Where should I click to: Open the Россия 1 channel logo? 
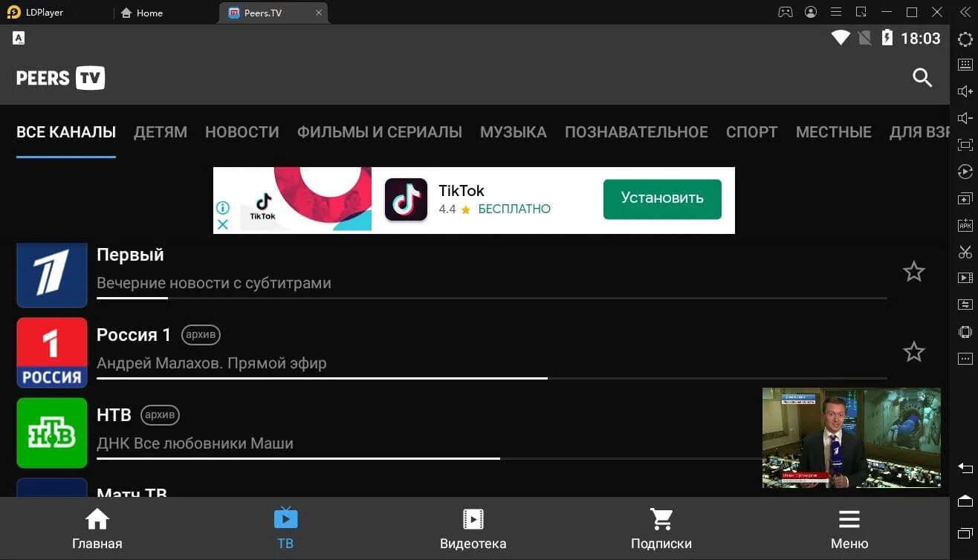click(x=52, y=353)
